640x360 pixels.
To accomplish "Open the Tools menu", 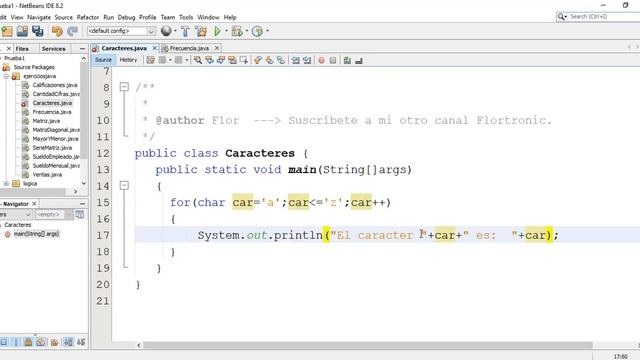I will coord(186,17).
